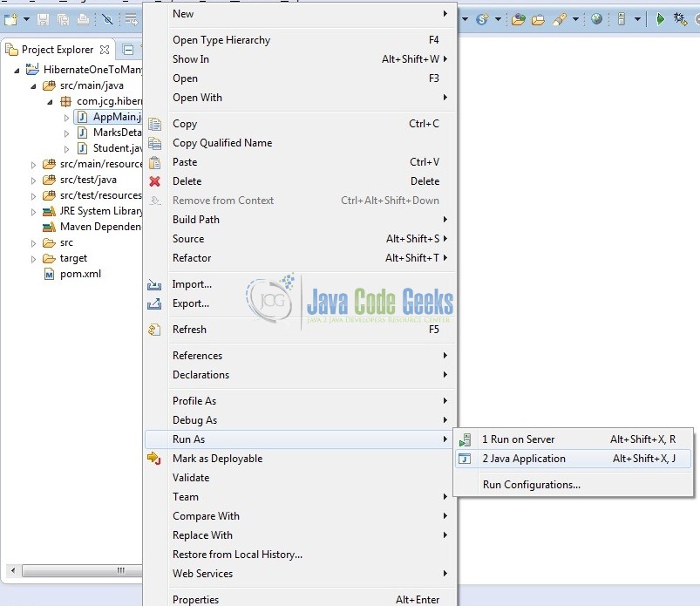This screenshot has height=606, width=700.
Task: Click Project Explorer horizontal scrollbar left arrow
Action: [13, 570]
